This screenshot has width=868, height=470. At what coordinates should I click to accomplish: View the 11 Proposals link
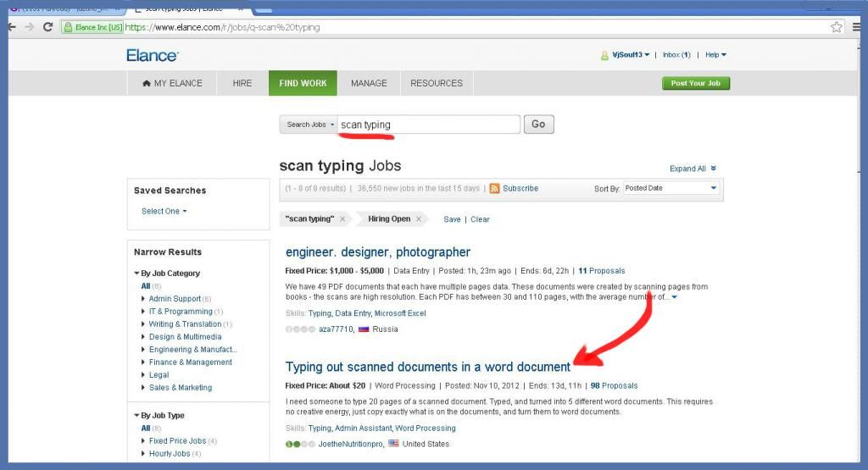(x=601, y=271)
